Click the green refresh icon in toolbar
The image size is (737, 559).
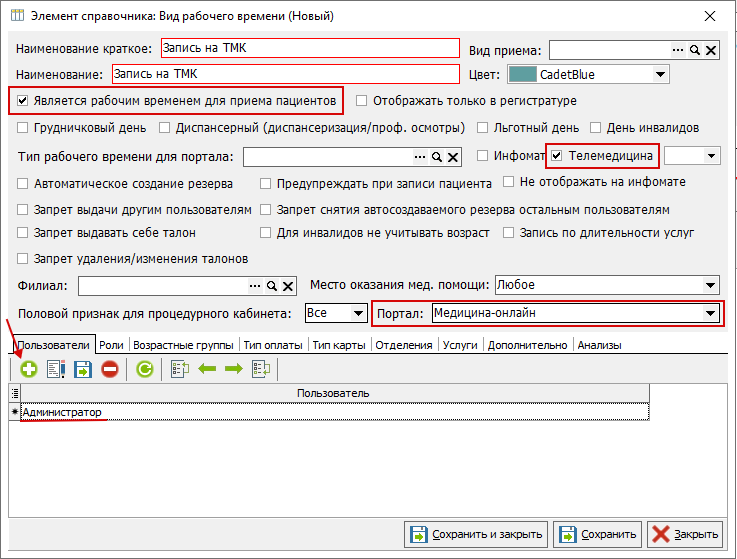(x=145, y=369)
